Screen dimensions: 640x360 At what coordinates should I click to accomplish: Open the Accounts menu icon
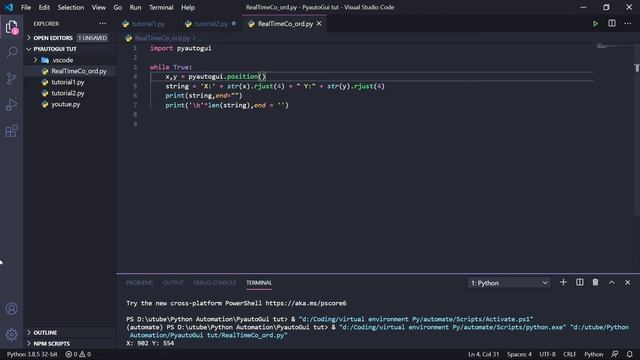[x=11, y=309]
